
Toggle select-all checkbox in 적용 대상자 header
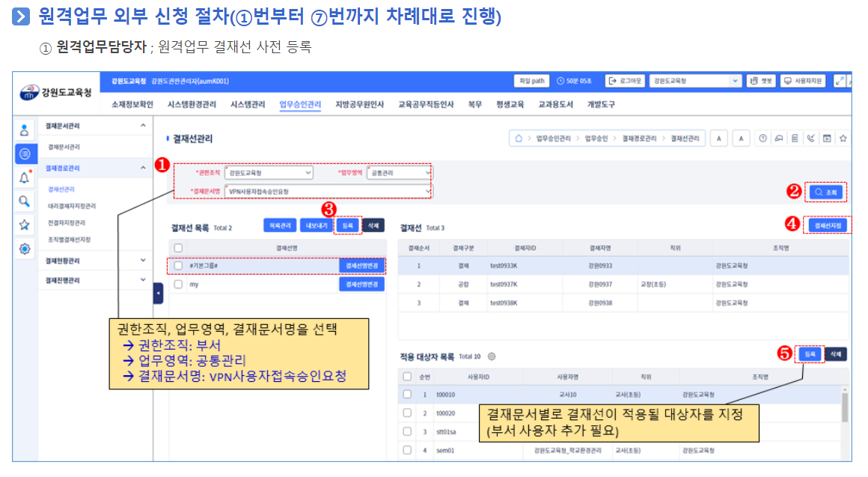[407, 377]
